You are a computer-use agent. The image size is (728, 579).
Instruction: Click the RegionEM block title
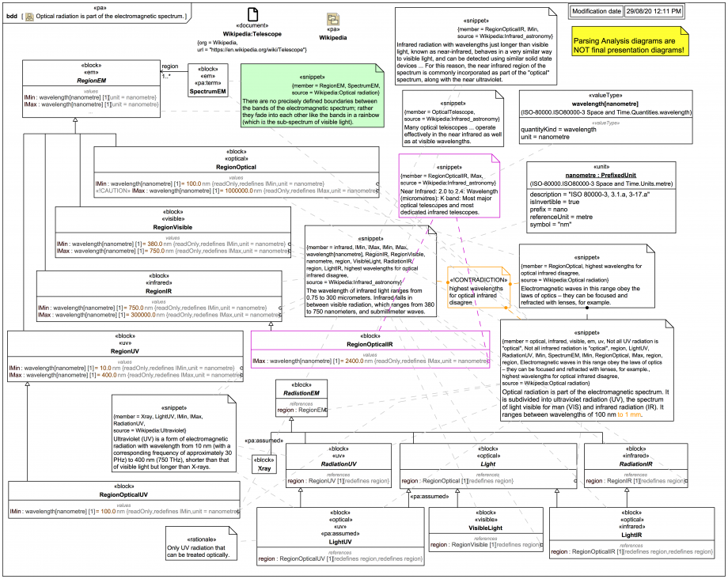[76, 80]
